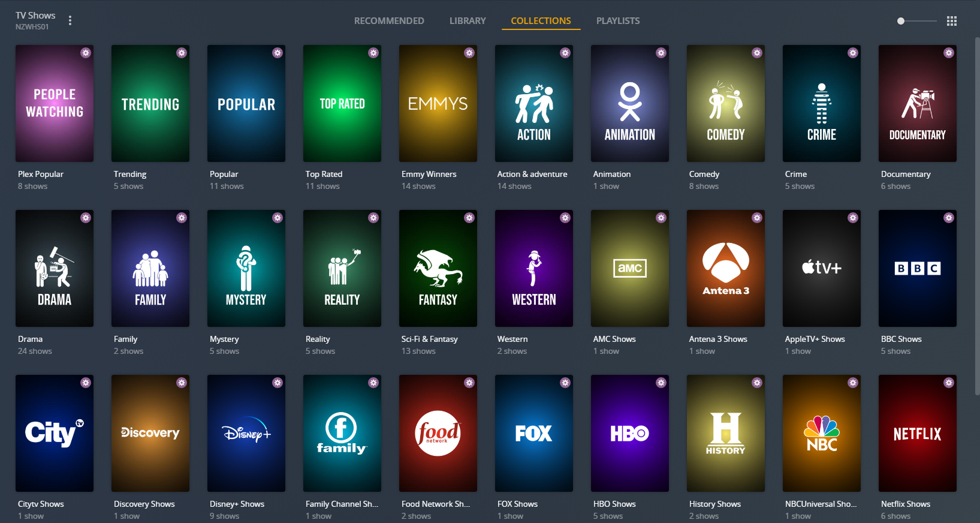
Task: Click the badge icon on the Emmys poster
Action: click(x=469, y=53)
